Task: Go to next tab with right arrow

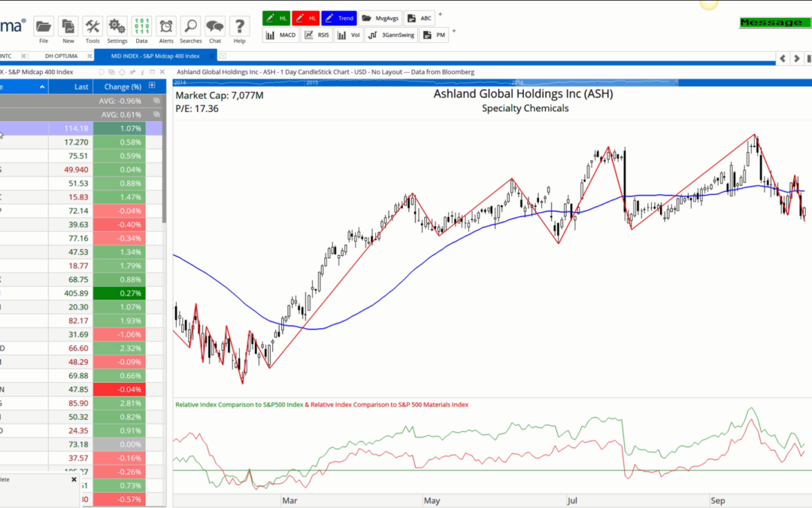Action: click(796, 59)
